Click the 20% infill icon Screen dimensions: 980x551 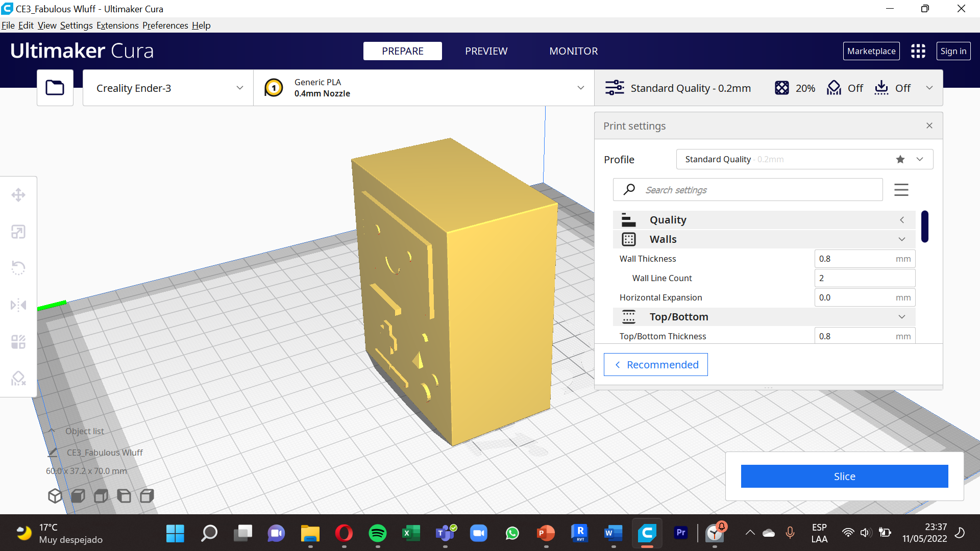[782, 88]
